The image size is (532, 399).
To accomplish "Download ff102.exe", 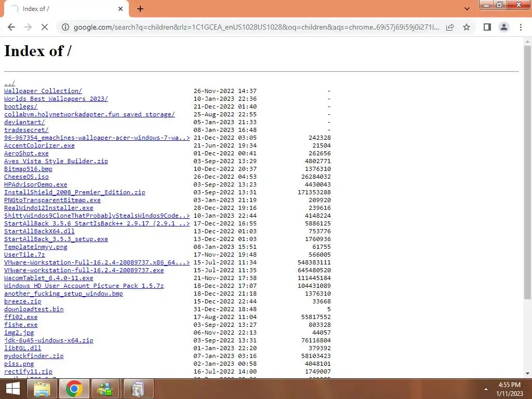I will coord(21,317).
